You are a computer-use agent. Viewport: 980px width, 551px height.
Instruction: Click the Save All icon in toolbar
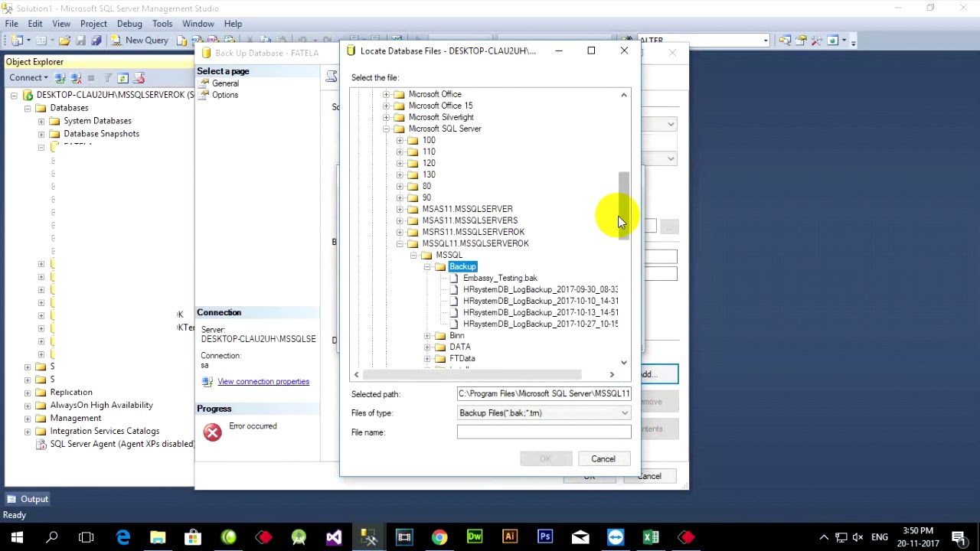pyautogui.click(x=96, y=41)
